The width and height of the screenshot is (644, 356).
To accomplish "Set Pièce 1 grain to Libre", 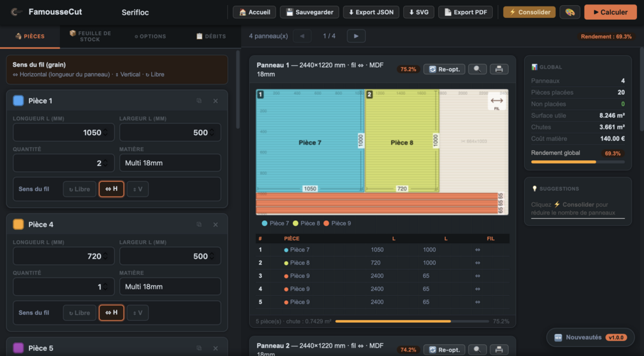I will (79, 189).
